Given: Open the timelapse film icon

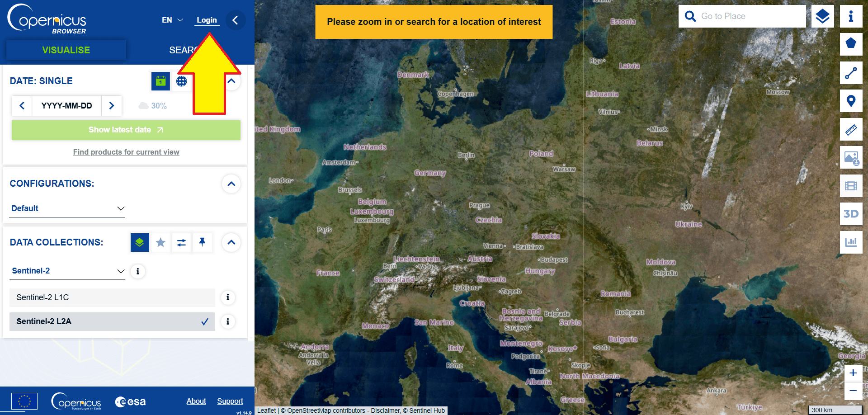Looking at the screenshot, I should [x=851, y=186].
